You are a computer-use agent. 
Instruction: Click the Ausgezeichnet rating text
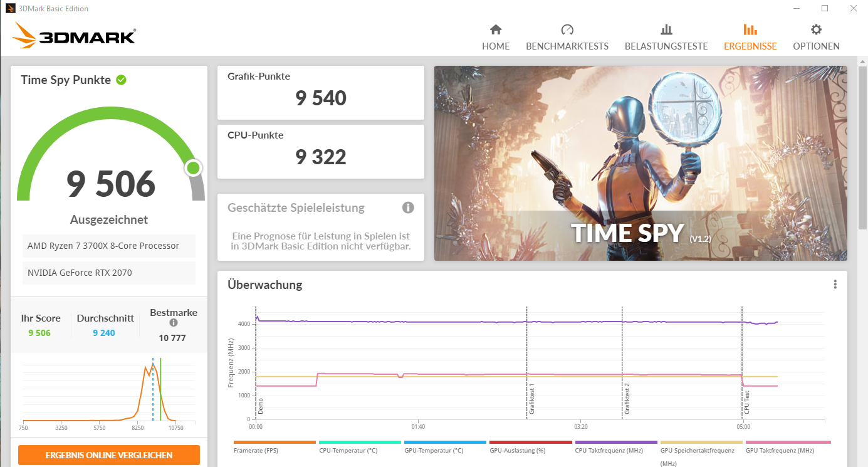tap(109, 219)
